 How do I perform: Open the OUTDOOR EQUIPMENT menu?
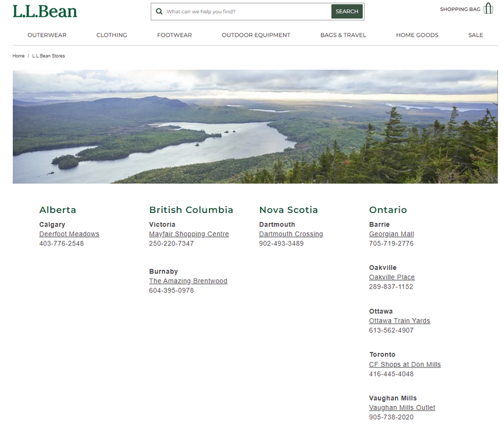[x=256, y=35]
